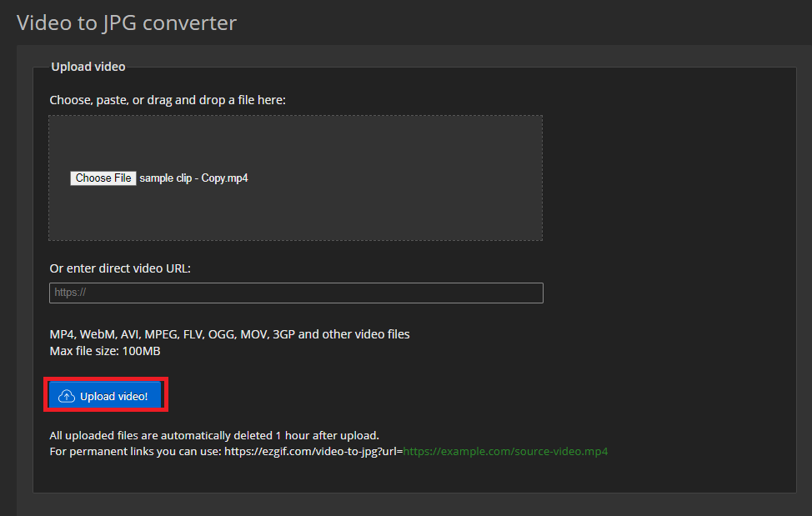Click the ezgif.com/video-to-jpg?url= permanent link text
812x516 pixels.
point(325,451)
